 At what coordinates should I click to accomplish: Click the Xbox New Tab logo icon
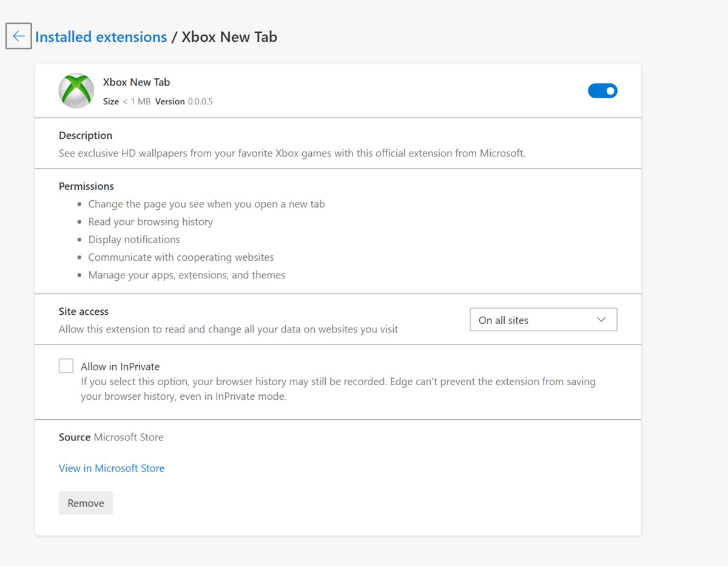coord(76,91)
